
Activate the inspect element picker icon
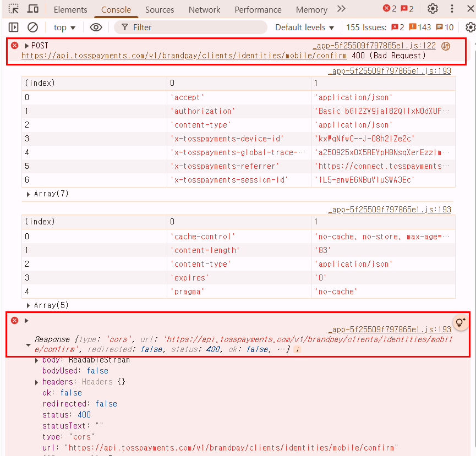click(x=13, y=9)
